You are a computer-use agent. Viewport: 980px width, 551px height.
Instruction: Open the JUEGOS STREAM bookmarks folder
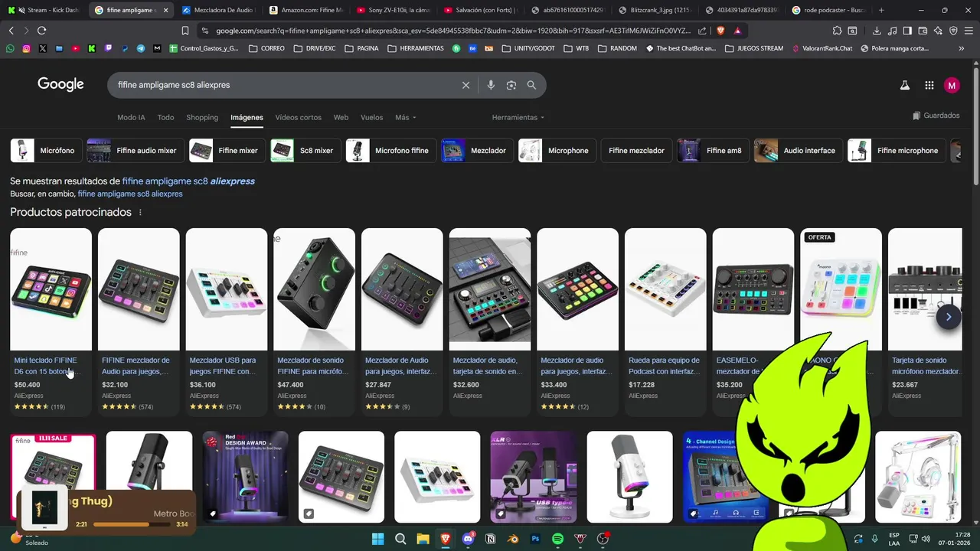click(x=753, y=48)
